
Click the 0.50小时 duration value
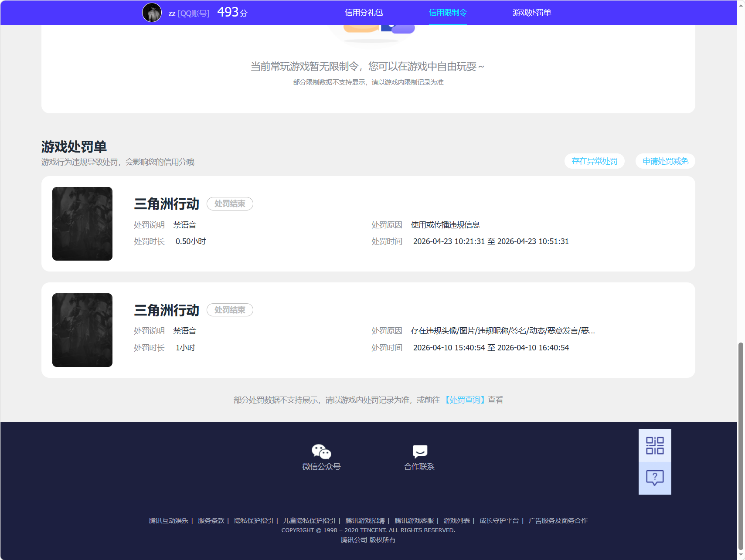pos(191,241)
